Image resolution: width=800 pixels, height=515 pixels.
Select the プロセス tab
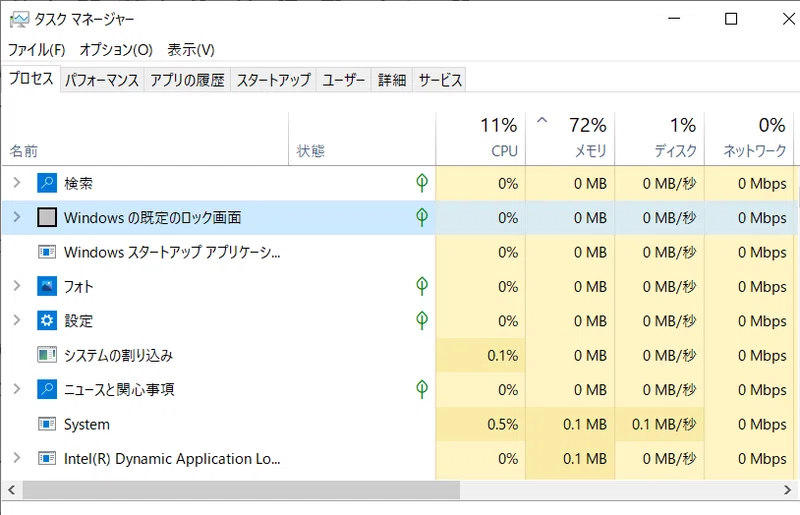click(x=31, y=79)
